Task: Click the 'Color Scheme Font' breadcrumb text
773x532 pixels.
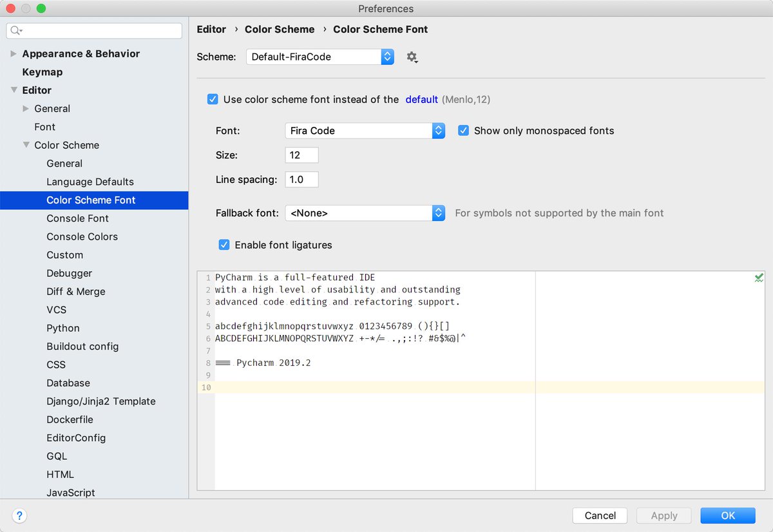Action: point(381,29)
